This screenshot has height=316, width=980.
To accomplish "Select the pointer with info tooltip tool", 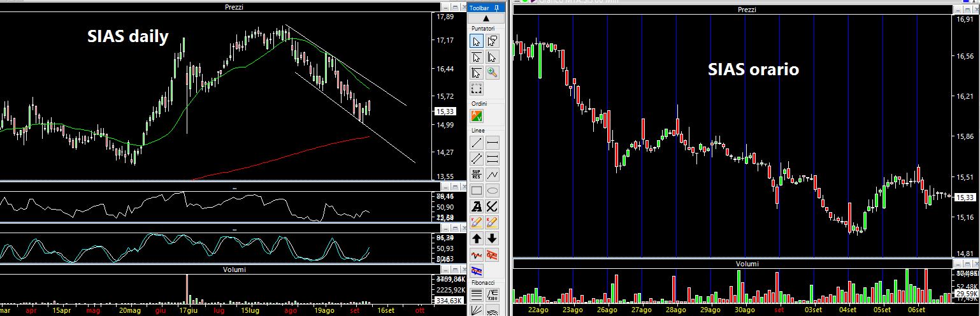I will point(492,41).
